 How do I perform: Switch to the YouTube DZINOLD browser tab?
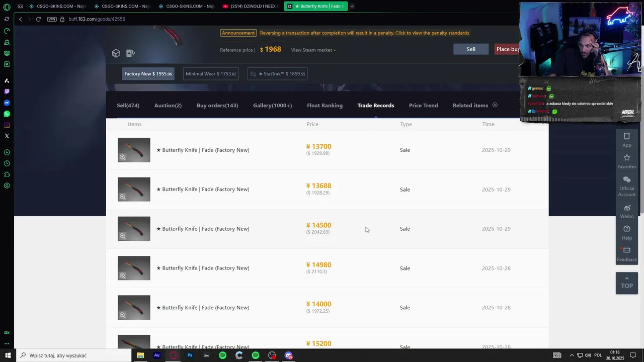(250, 7)
